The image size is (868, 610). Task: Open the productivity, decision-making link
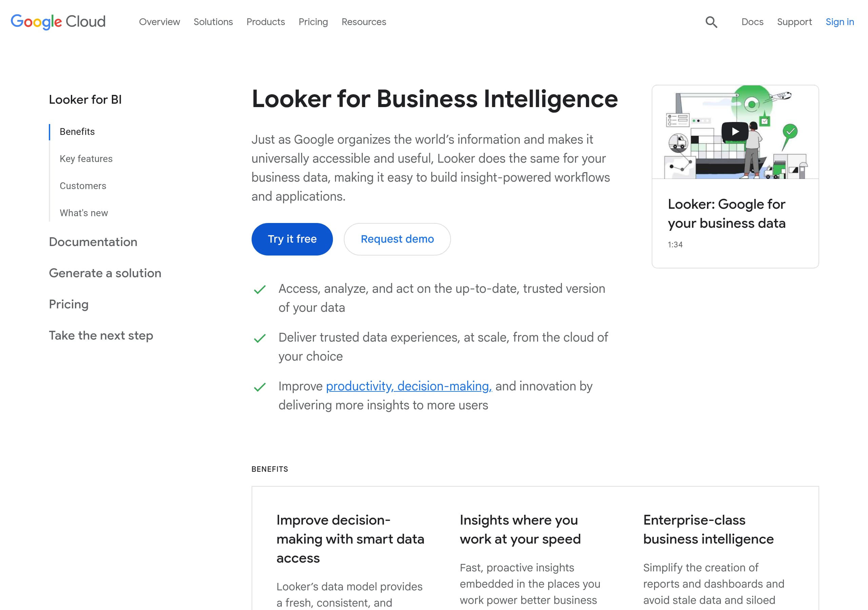[x=409, y=386]
